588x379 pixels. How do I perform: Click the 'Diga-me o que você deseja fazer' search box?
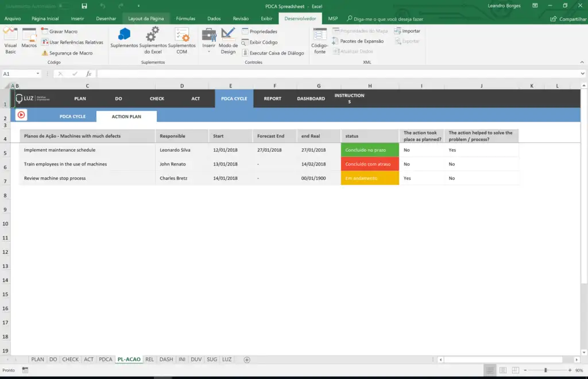tap(385, 19)
